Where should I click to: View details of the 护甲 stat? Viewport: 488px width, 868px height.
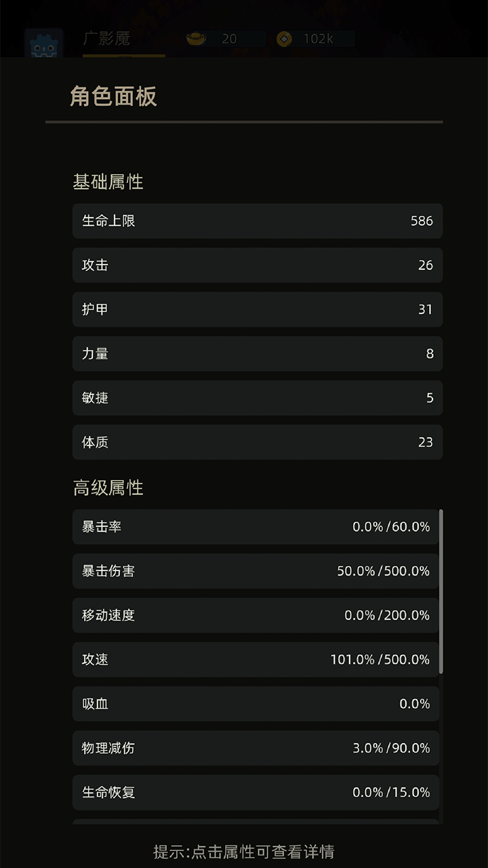point(256,309)
